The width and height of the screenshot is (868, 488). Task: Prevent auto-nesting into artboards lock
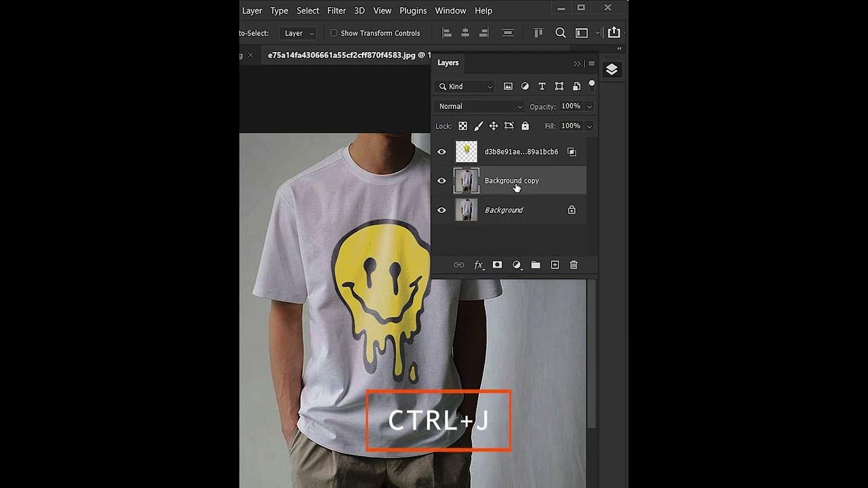coord(509,126)
